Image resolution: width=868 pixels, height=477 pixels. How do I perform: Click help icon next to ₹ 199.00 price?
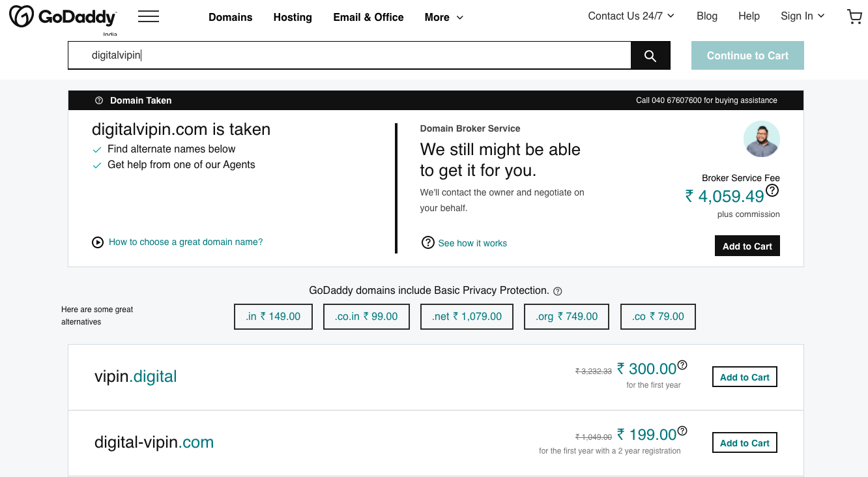[x=682, y=431]
